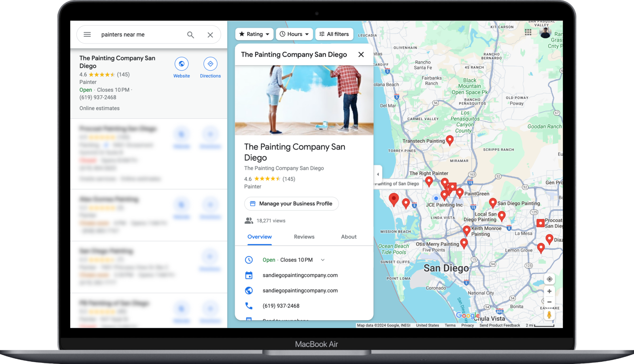
Task: Click (145) reviews count in detail panel
Action: (x=289, y=179)
